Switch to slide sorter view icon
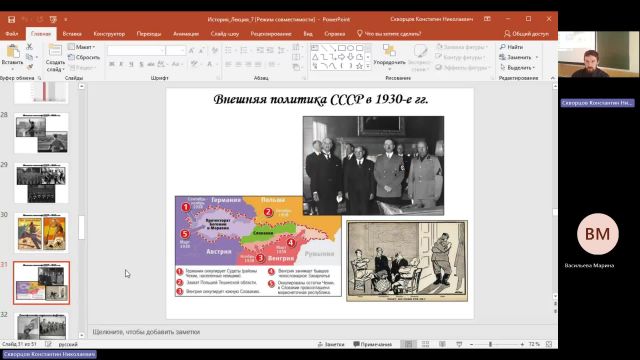Viewport: 640px width, 360px height. coord(425,344)
